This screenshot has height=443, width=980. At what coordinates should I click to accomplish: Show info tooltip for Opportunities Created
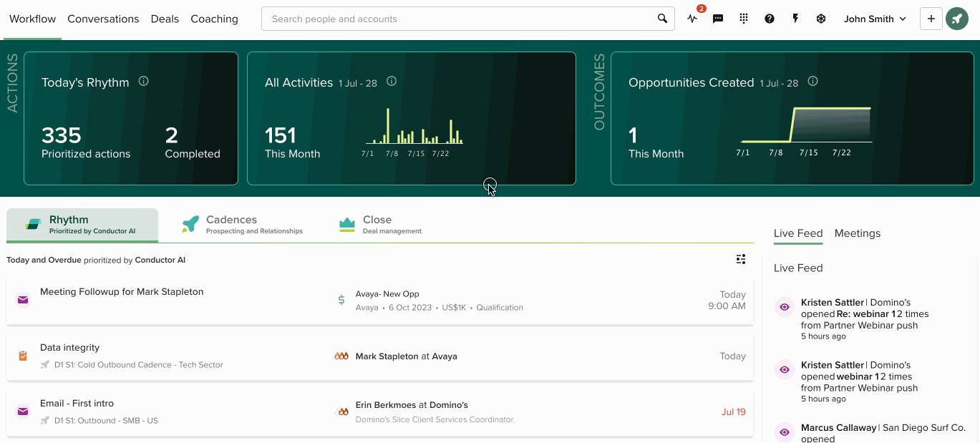click(812, 82)
